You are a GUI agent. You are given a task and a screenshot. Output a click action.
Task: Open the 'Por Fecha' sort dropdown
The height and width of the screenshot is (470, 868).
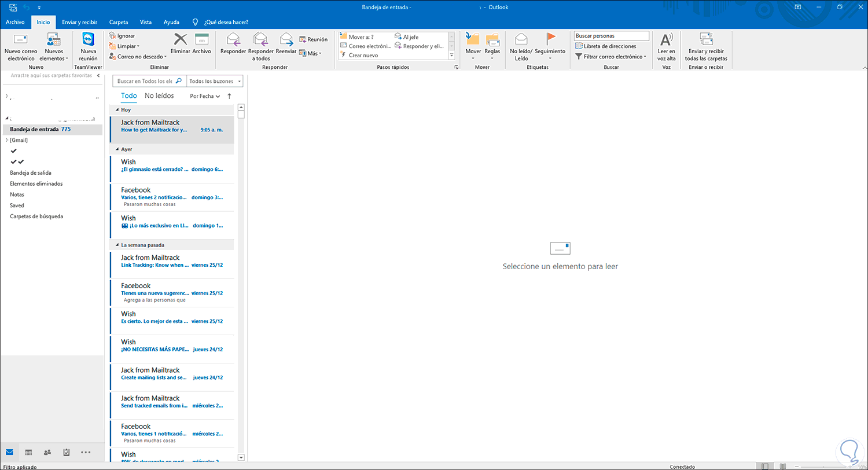[205, 96]
